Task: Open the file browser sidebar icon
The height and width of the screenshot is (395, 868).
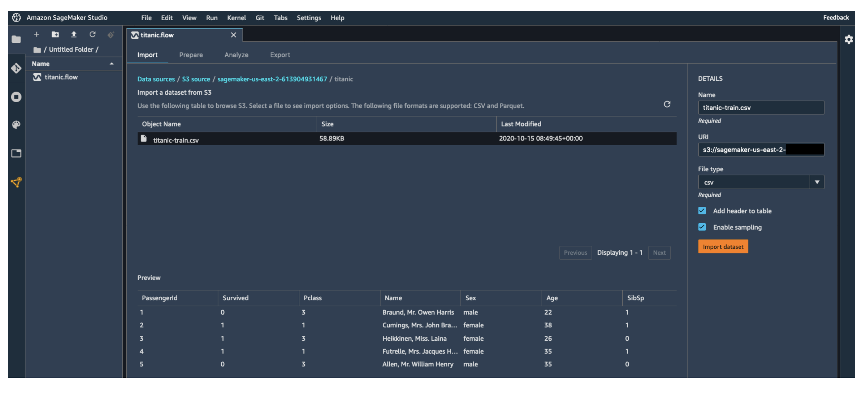Action: point(16,39)
